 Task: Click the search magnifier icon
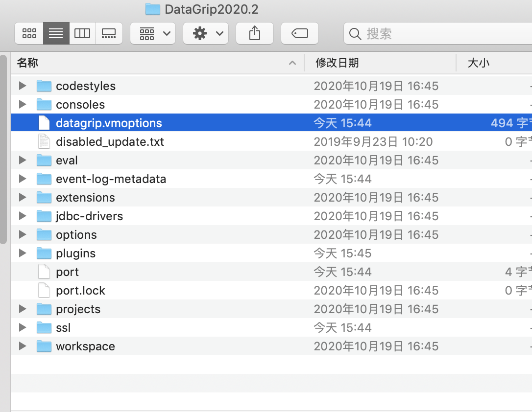pyautogui.click(x=355, y=33)
